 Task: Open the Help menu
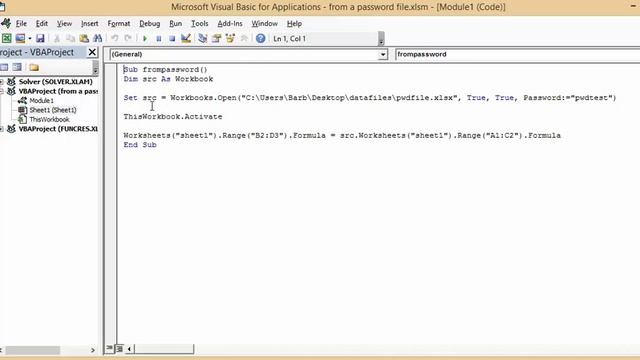(294, 24)
